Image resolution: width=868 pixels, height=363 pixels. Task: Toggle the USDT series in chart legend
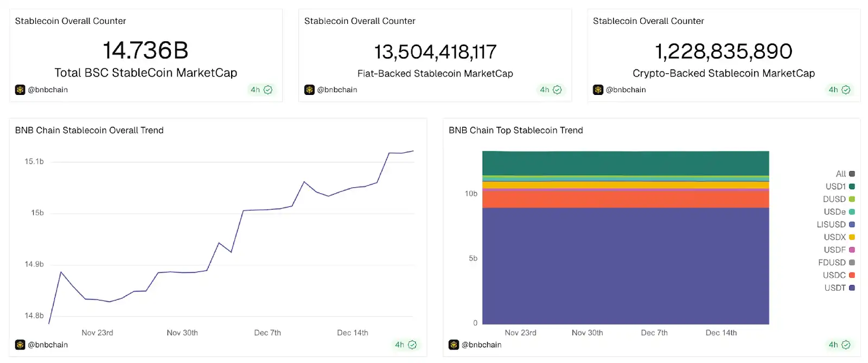point(839,288)
